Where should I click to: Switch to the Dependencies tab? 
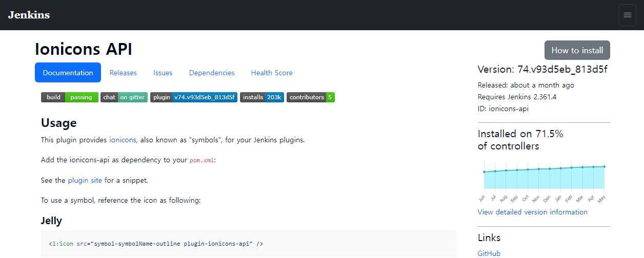pyautogui.click(x=212, y=73)
